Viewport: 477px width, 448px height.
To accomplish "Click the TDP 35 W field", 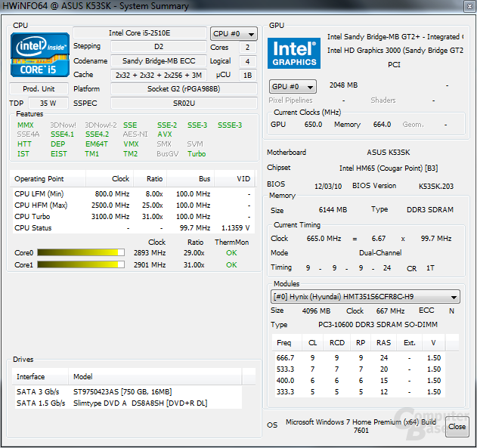I will pyautogui.click(x=48, y=104).
